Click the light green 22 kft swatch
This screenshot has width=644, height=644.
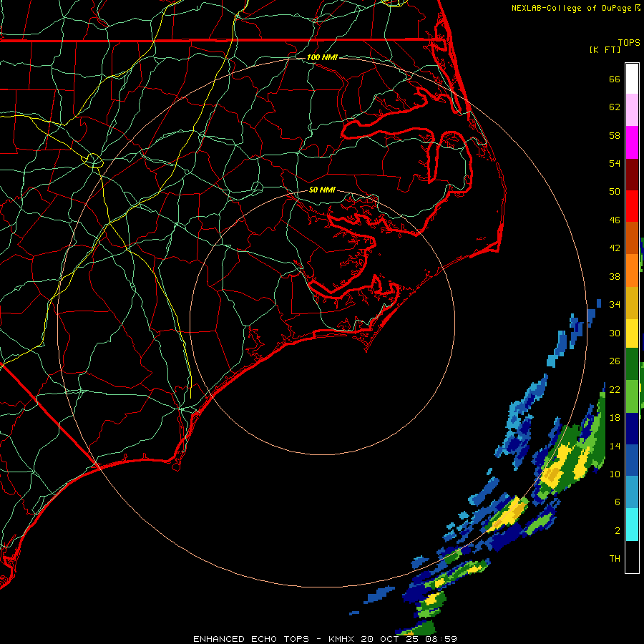[x=632, y=396]
